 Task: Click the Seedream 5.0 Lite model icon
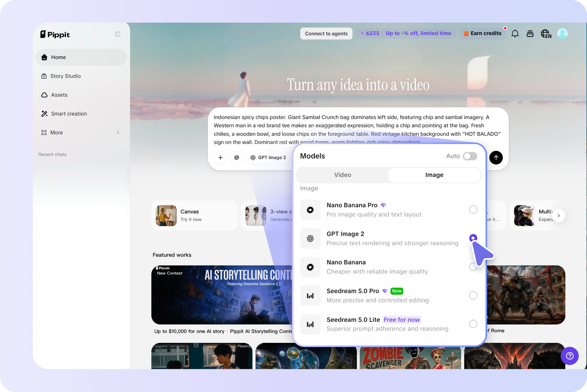(x=310, y=324)
